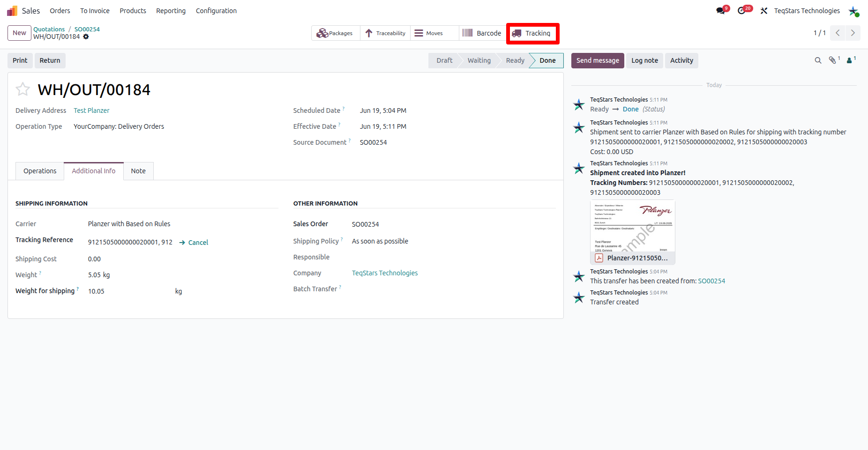Click the Scheduled Date value
The image size is (868, 450).
[x=383, y=111]
